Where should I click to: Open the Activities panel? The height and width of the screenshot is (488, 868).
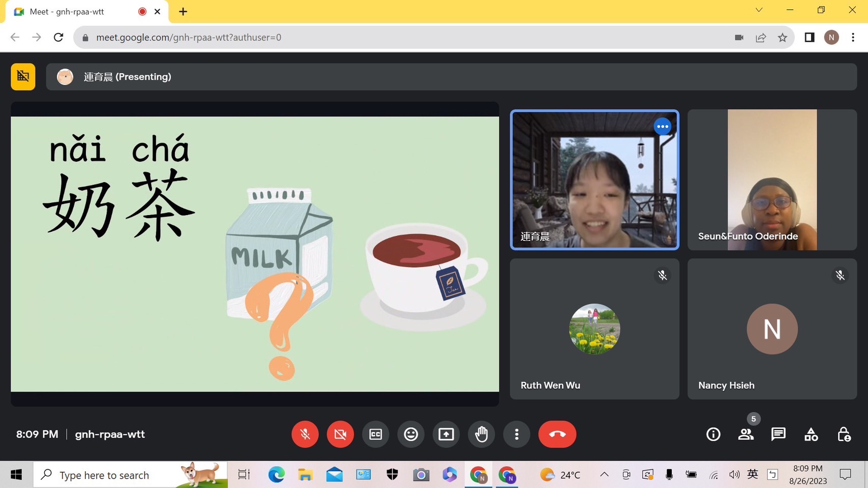811,434
